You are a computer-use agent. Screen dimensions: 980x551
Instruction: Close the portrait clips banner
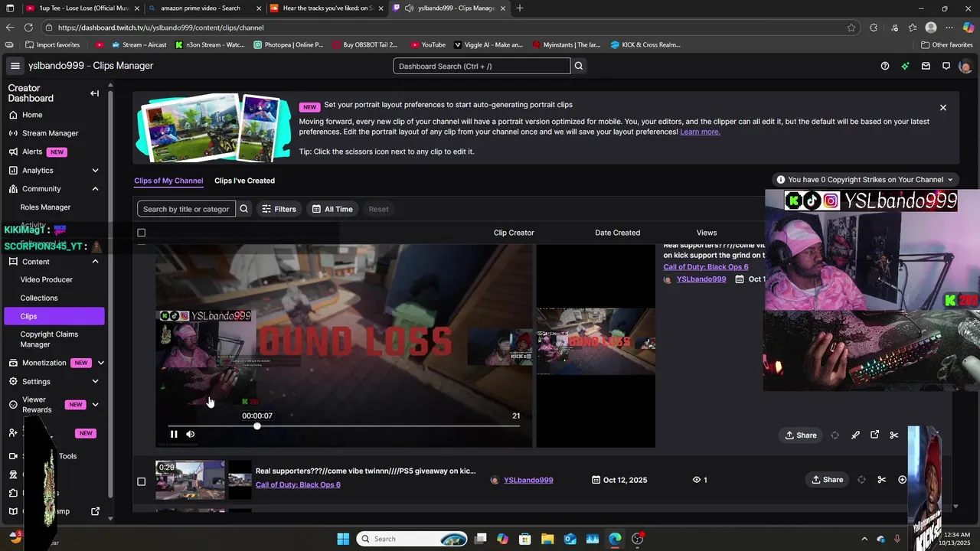(943, 108)
